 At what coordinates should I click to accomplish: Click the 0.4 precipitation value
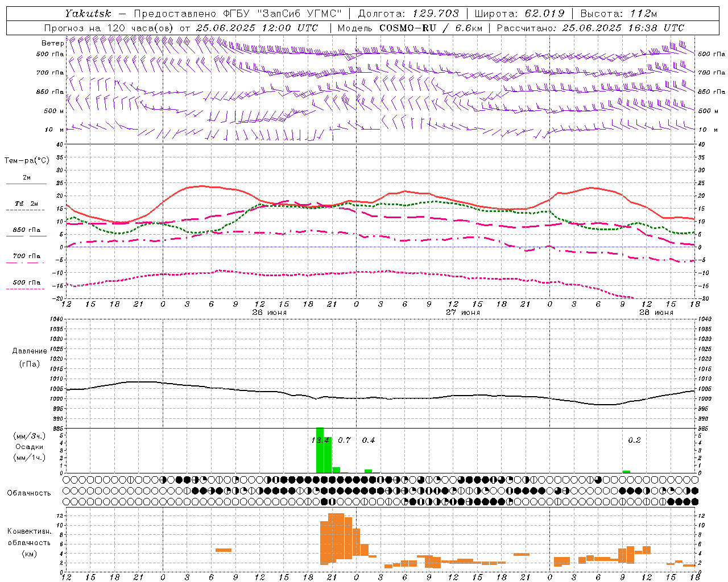369,440
